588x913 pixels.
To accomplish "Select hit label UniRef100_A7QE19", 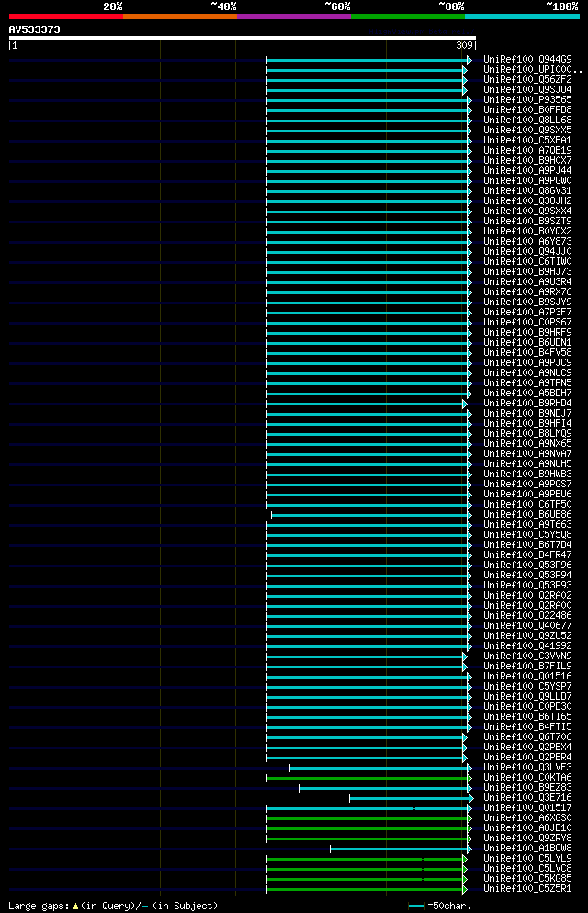I will point(527,150).
